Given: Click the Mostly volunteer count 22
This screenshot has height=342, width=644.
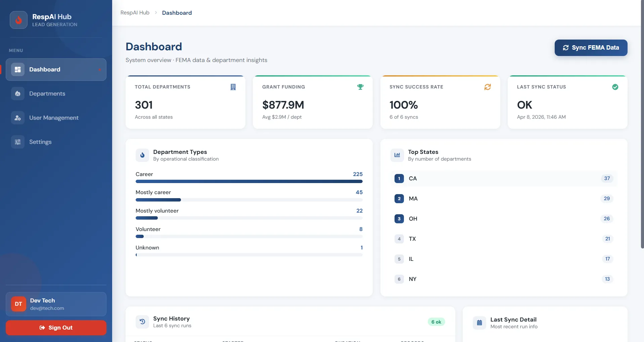Looking at the screenshot, I should click(x=360, y=211).
